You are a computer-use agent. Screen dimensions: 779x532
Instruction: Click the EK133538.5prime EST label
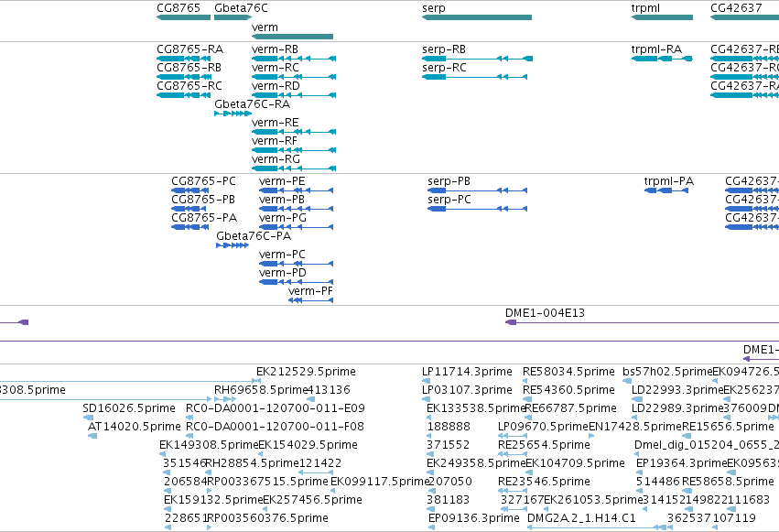pos(476,408)
